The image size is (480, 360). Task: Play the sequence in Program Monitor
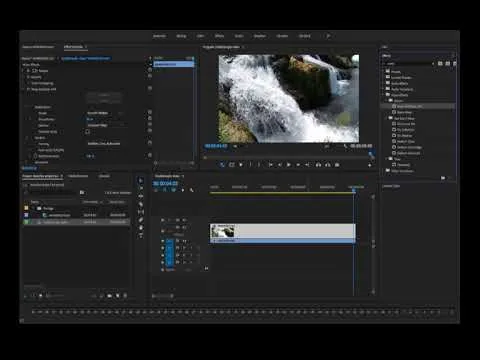click(289, 165)
